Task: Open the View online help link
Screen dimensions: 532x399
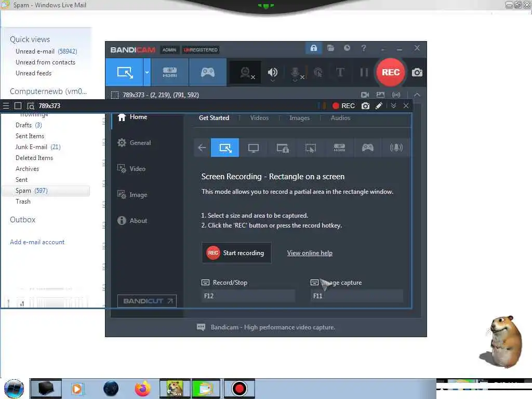Action: point(310,253)
